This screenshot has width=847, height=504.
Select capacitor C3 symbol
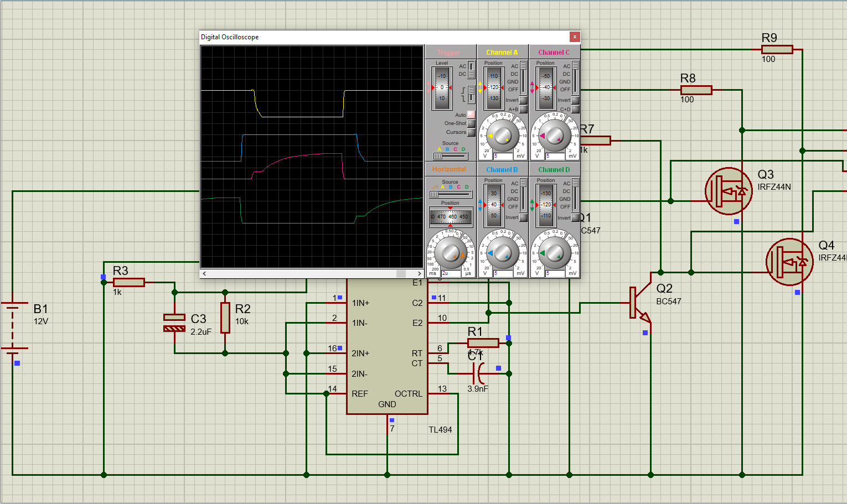[x=174, y=323]
